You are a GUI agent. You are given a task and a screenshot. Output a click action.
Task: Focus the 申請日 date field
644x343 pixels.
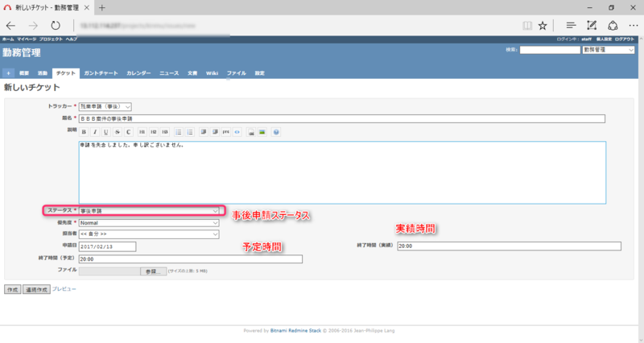[107, 246]
